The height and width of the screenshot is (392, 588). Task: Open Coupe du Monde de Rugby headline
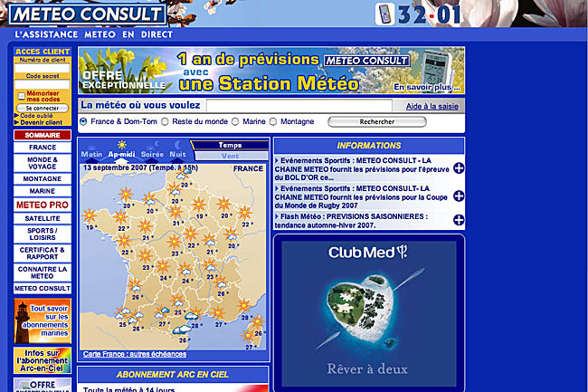(361, 197)
